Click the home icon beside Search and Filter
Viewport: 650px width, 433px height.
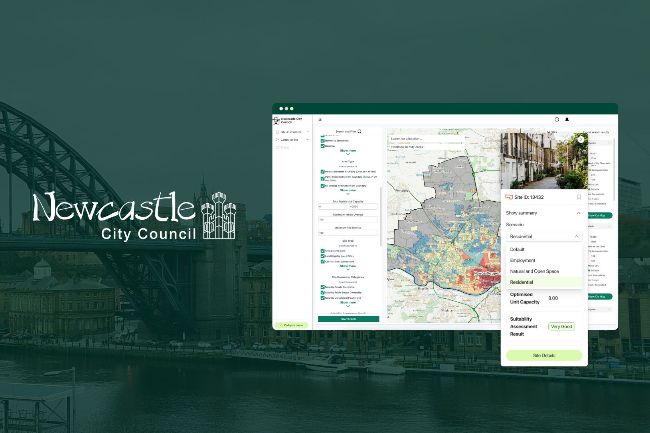point(359,131)
